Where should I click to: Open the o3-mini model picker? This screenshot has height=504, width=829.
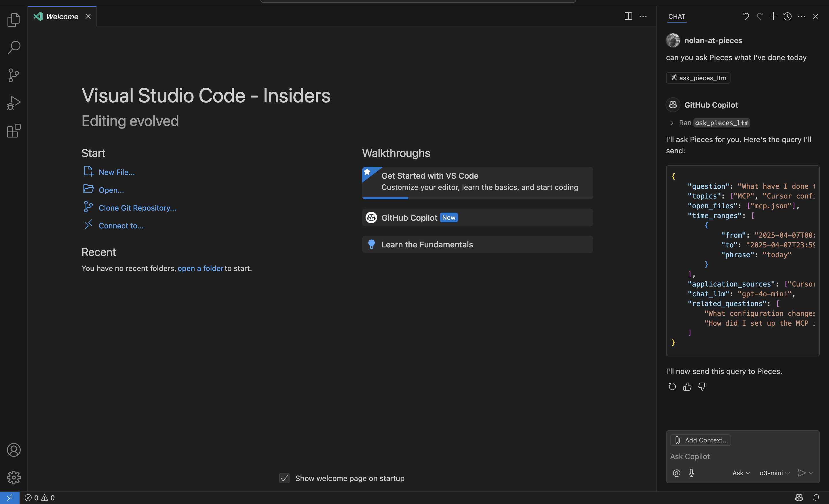pos(775,473)
